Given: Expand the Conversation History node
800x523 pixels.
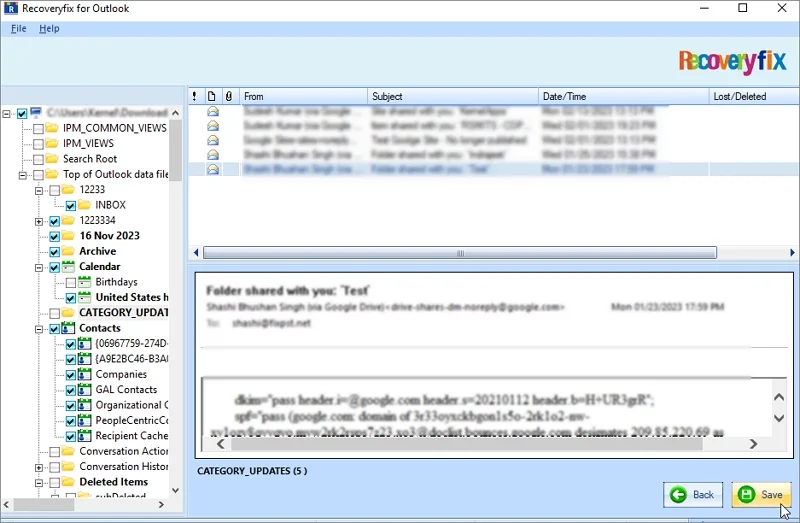Looking at the screenshot, I should [39, 467].
